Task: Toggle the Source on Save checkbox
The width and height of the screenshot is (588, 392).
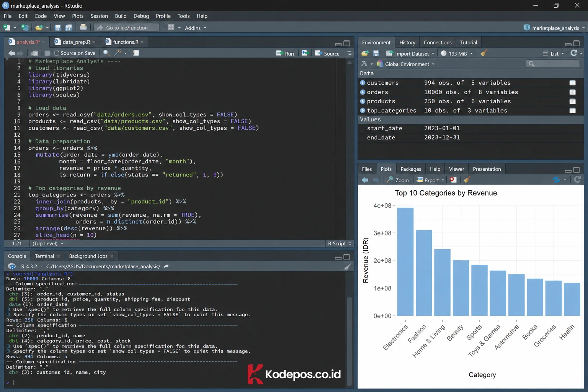Action: (x=57, y=53)
